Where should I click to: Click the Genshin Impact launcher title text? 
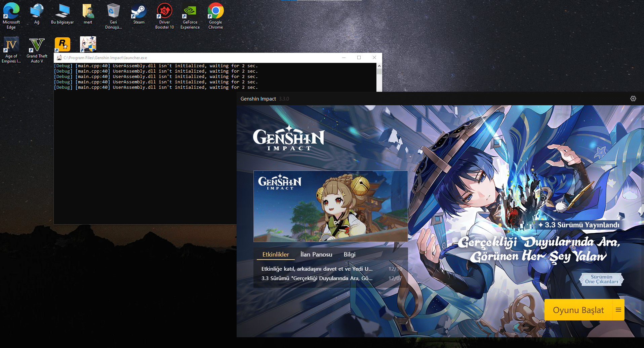(x=258, y=99)
